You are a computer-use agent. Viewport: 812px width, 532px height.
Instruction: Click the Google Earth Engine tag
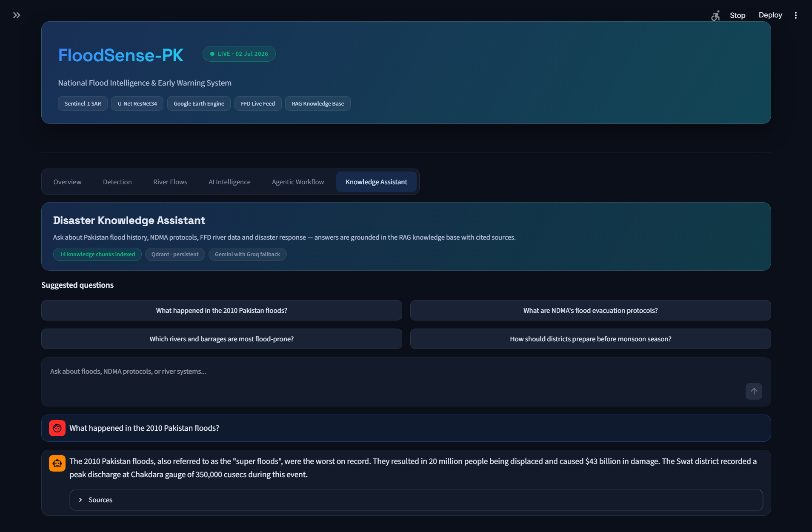199,103
